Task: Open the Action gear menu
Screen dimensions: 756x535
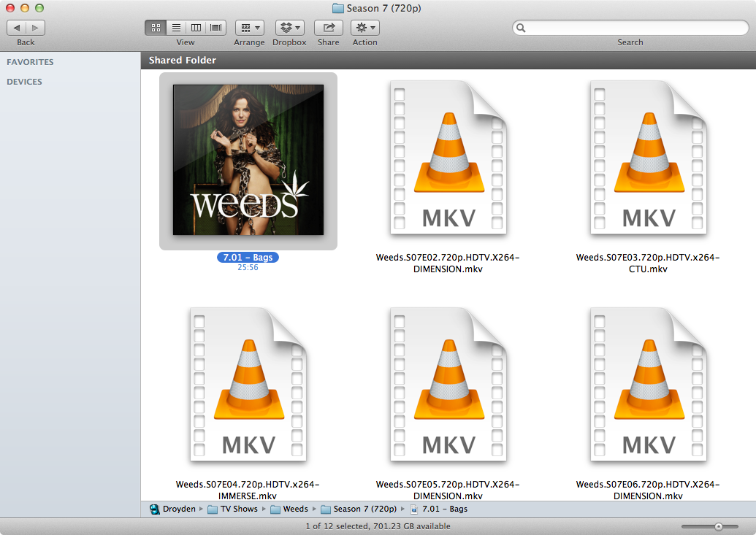Action: coord(365,28)
